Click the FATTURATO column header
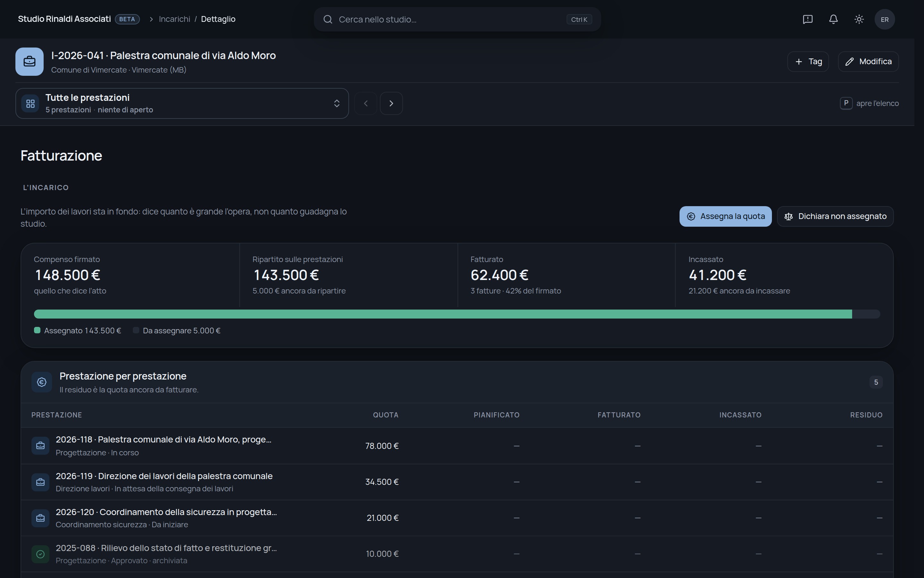 click(619, 415)
